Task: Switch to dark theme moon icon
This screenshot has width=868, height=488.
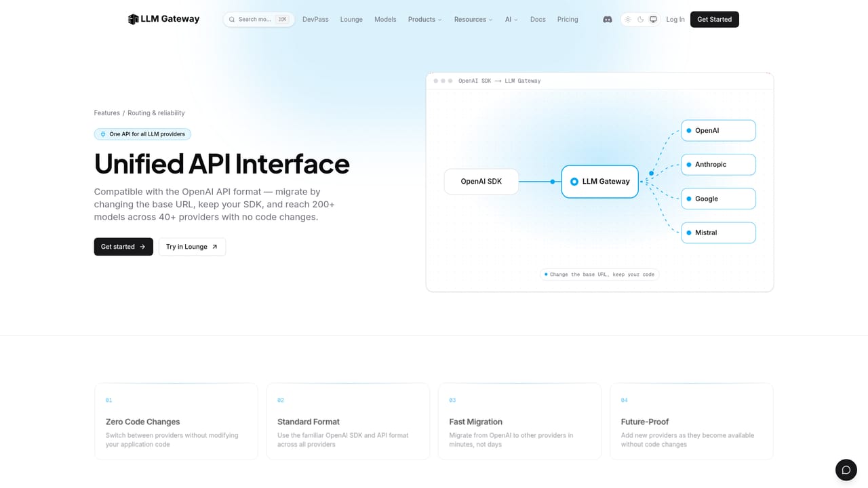Action: (640, 20)
